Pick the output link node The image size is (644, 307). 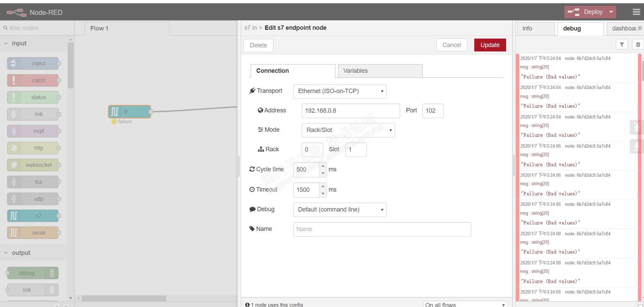coord(33,290)
